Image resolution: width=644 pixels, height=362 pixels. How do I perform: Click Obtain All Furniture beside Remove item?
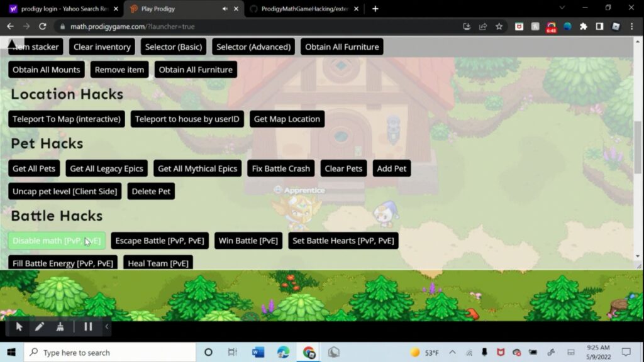tap(196, 70)
